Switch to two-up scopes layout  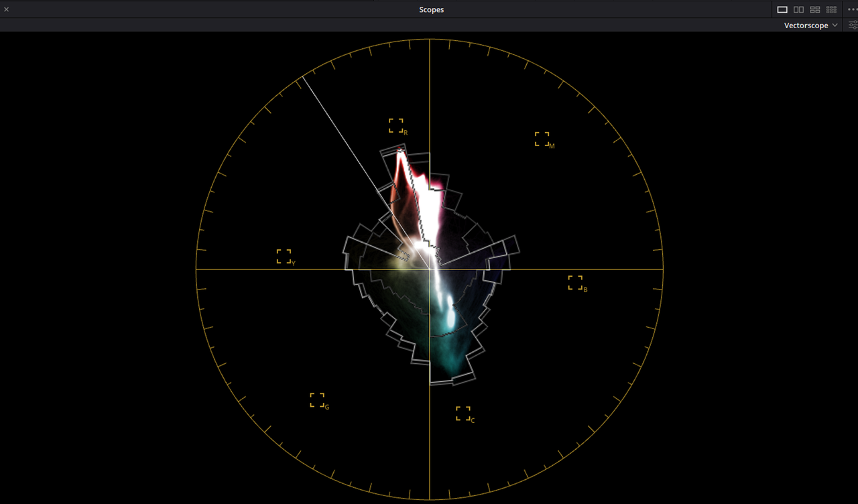[x=798, y=9]
